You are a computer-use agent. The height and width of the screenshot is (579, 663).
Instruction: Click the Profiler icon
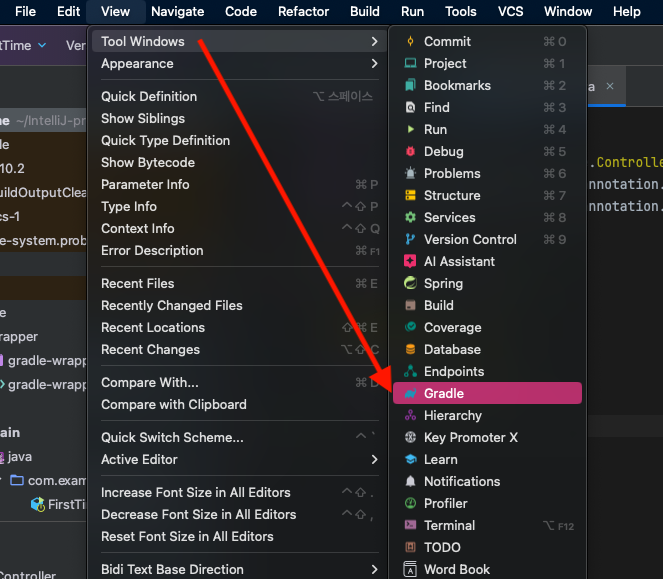(410, 503)
